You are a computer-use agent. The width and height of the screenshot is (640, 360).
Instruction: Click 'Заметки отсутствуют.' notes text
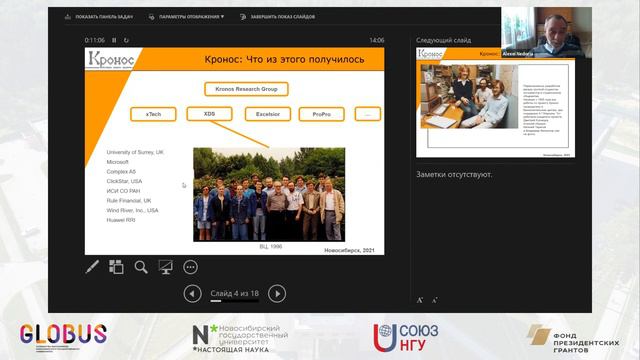click(454, 174)
